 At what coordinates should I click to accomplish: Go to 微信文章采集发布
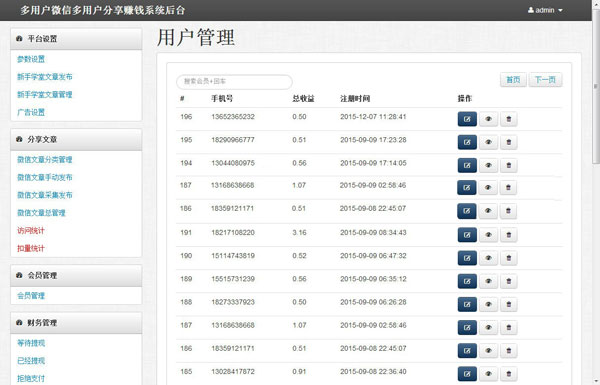click(x=45, y=195)
